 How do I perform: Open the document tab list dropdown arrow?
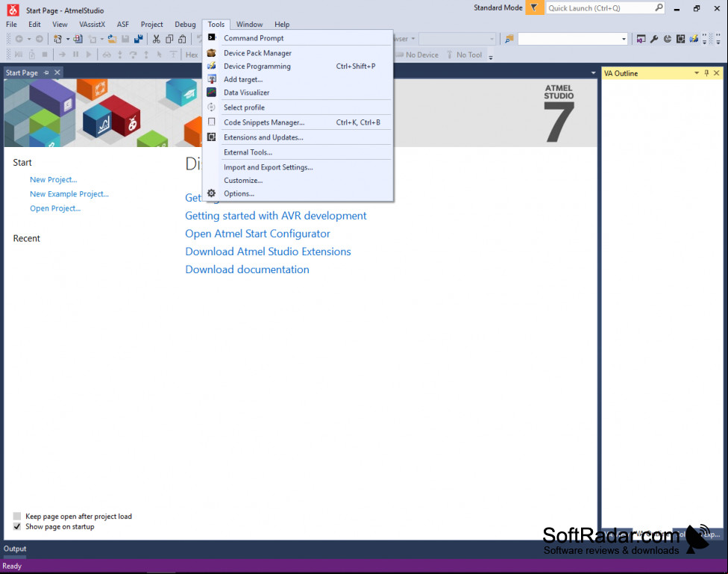pyautogui.click(x=593, y=73)
